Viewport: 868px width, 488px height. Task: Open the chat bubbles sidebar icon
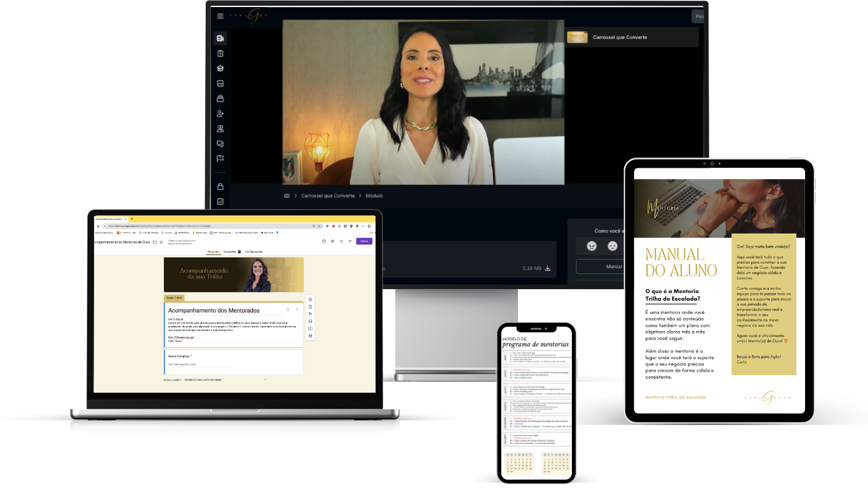(x=220, y=144)
